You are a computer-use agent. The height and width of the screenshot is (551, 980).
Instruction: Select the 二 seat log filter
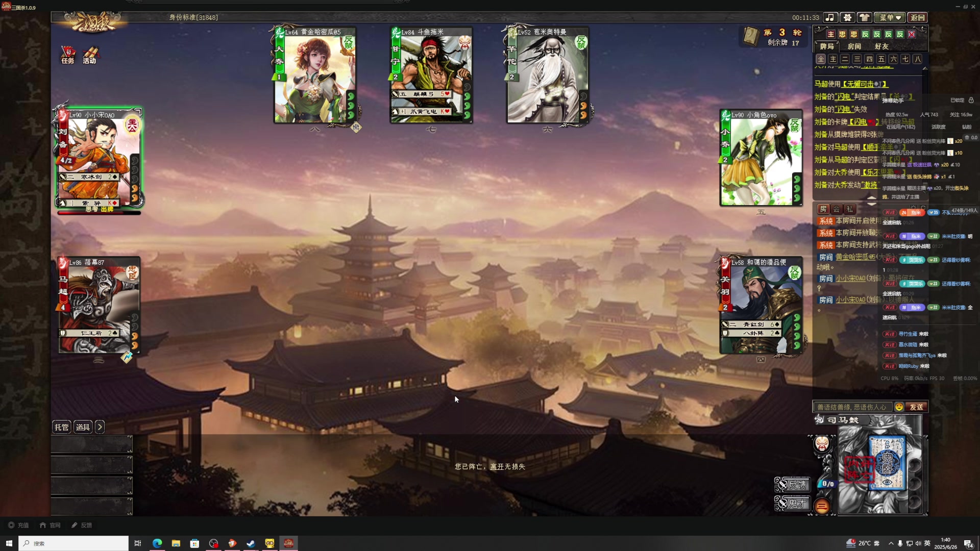point(845,59)
